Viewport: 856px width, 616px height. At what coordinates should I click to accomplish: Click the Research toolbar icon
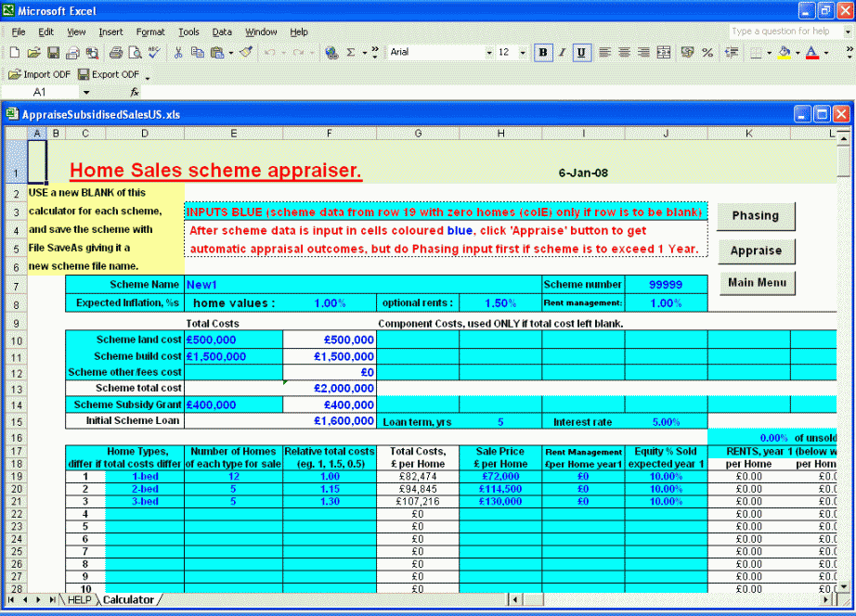pyautogui.click(x=92, y=52)
